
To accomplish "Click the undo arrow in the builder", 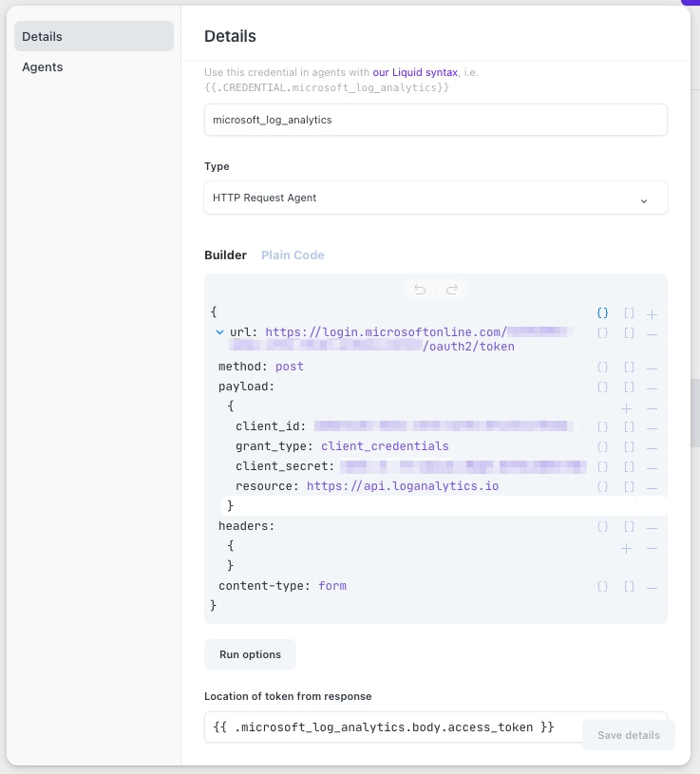I will click(x=419, y=291).
